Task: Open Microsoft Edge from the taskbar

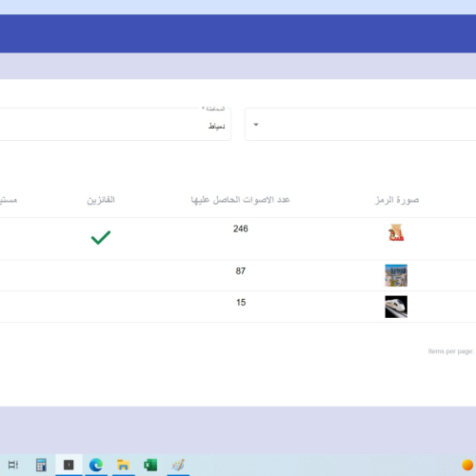Action: tap(96, 466)
